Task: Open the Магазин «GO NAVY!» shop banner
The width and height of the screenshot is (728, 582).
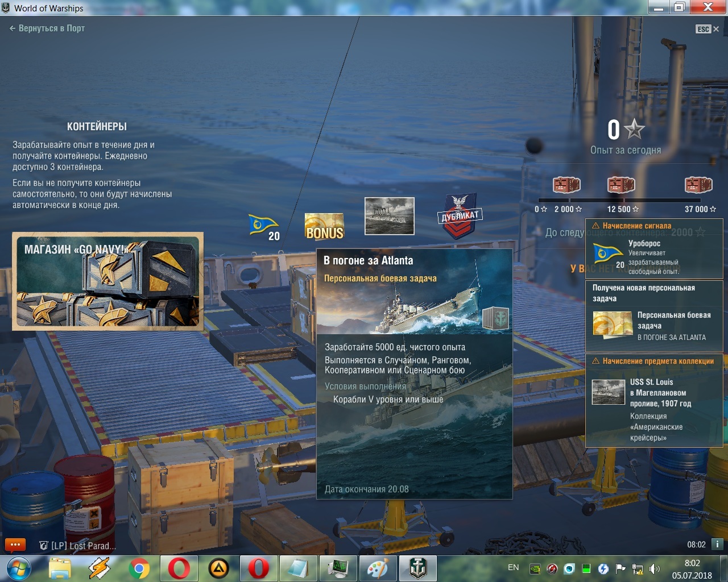Action: (107, 281)
